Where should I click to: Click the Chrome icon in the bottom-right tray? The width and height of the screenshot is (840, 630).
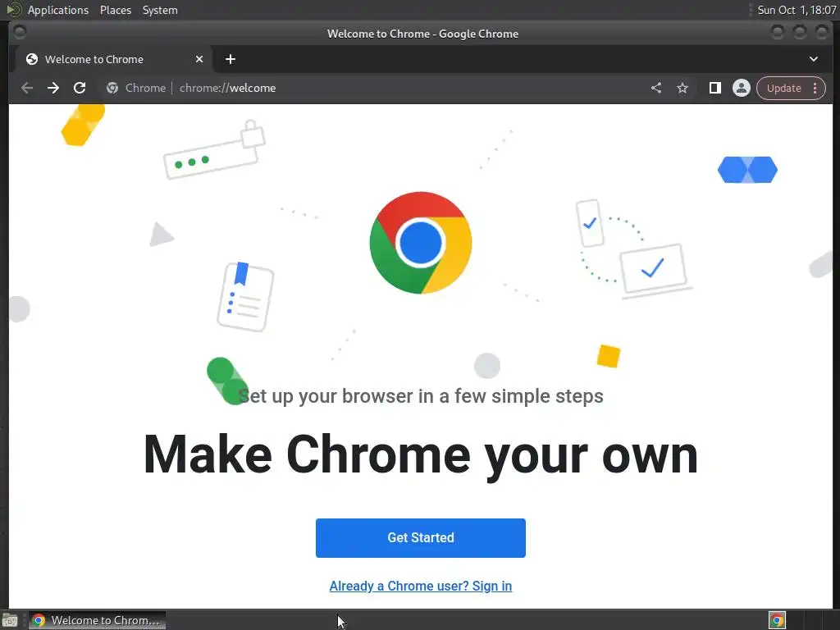point(777,620)
